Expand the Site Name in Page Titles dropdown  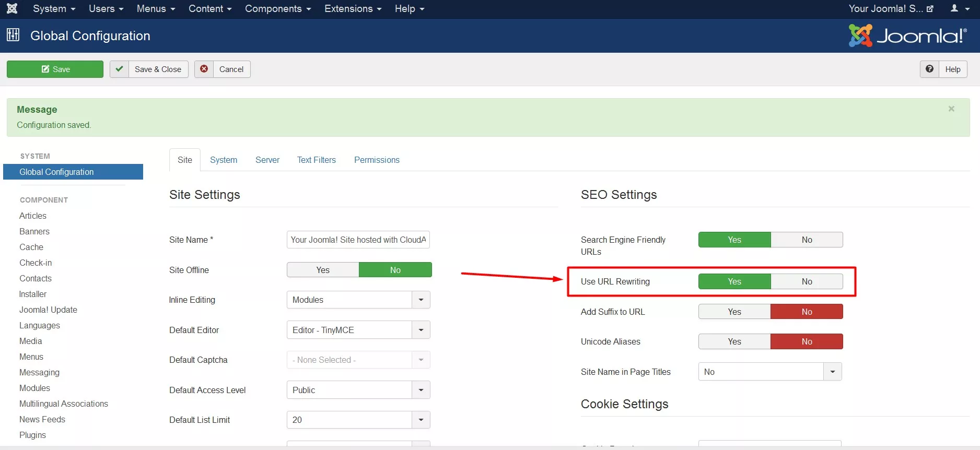[x=770, y=372]
